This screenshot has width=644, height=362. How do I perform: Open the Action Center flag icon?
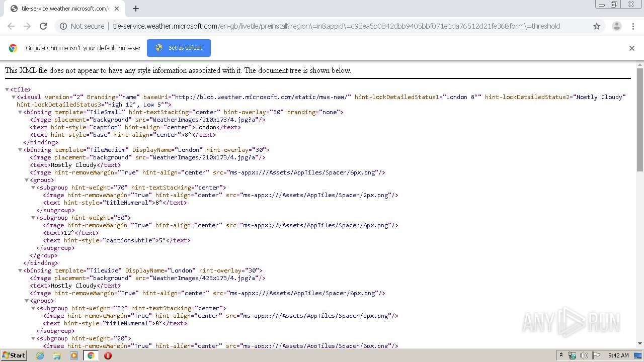pyautogui.click(x=596, y=355)
